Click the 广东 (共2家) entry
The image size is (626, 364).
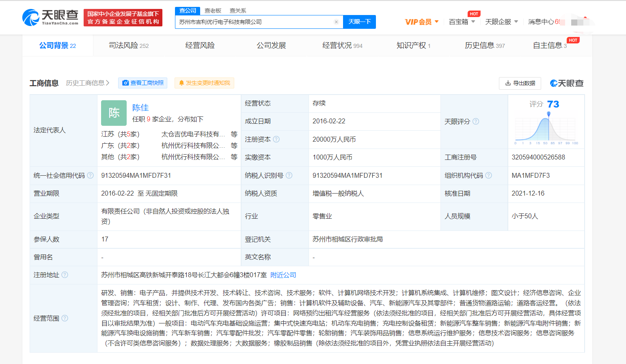pyautogui.click(x=120, y=146)
